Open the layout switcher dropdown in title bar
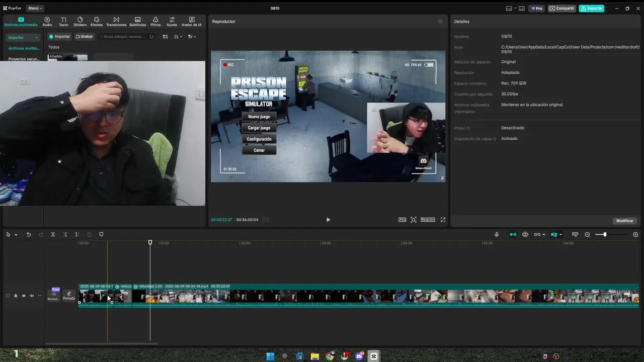Image resolution: width=644 pixels, height=362 pixels. tap(511, 9)
